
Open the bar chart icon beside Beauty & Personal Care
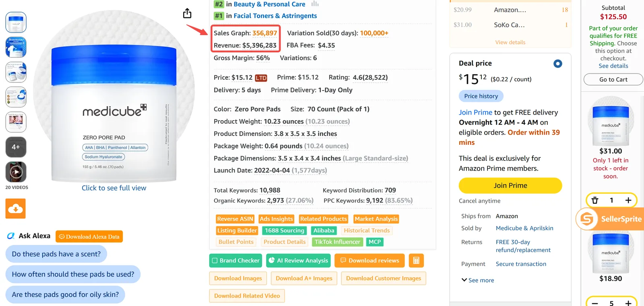(315, 4)
